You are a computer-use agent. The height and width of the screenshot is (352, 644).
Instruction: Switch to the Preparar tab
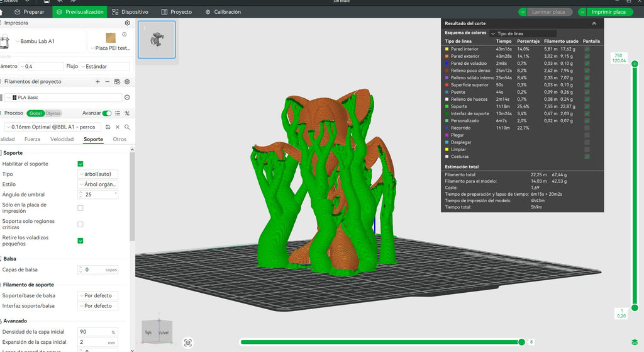pyautogui.click(x=29, y=12)
